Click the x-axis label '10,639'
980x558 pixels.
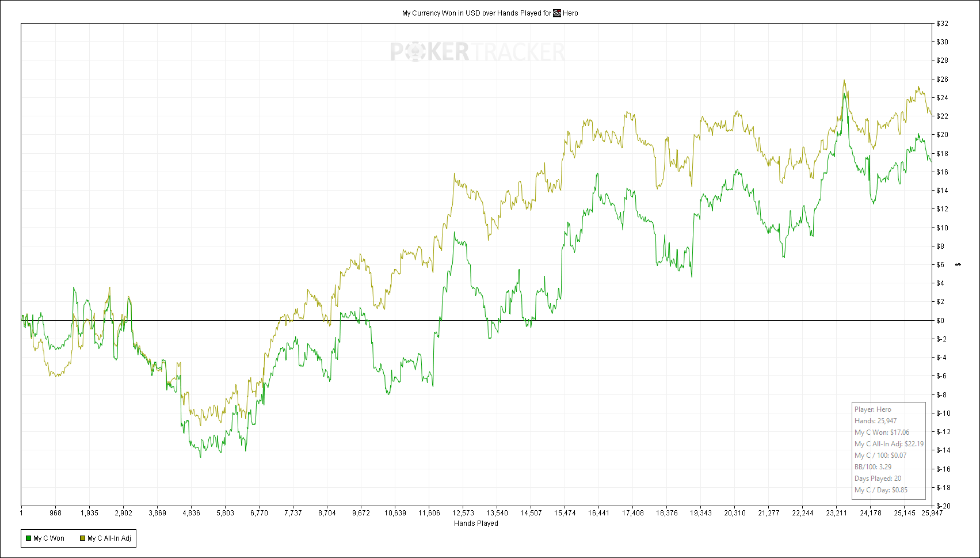[395, 513]
